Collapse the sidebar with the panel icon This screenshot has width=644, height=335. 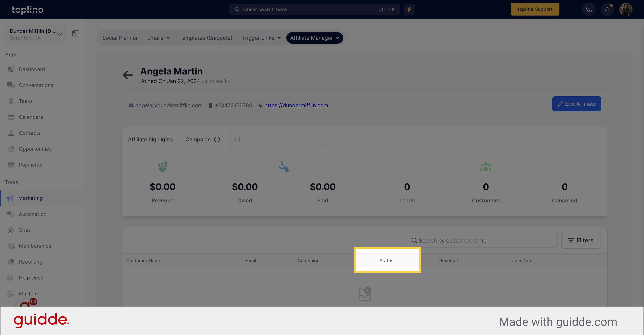pyautogui.click(x=76, y=34)
